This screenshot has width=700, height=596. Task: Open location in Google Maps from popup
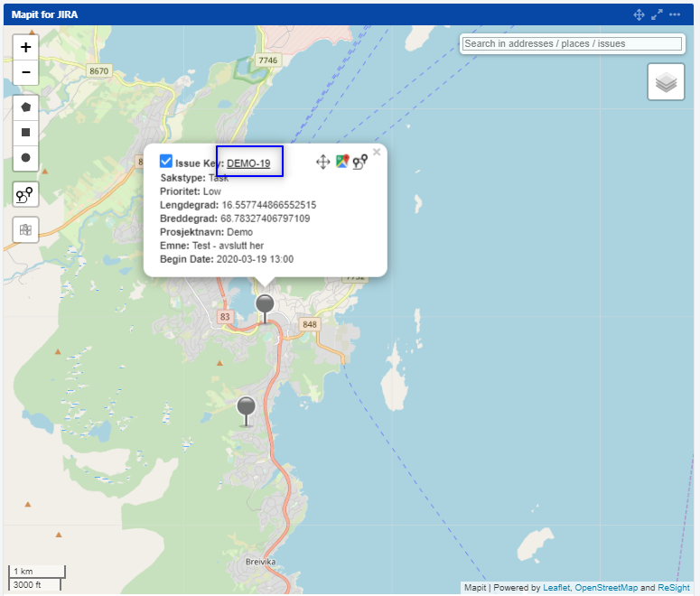click(x=342, y=162)
